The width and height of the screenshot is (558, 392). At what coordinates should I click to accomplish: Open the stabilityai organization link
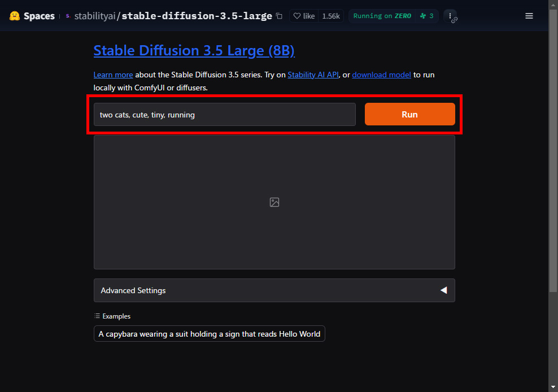pos(95,16)
